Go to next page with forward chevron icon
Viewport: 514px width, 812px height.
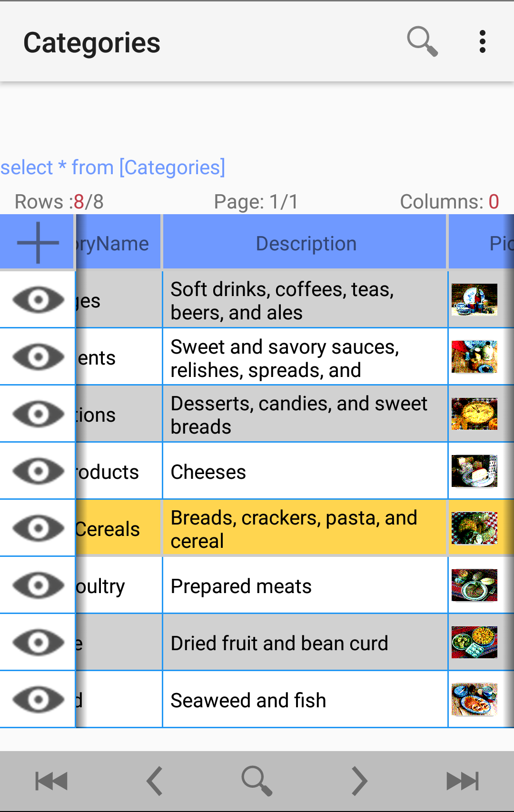pos(359,780)
